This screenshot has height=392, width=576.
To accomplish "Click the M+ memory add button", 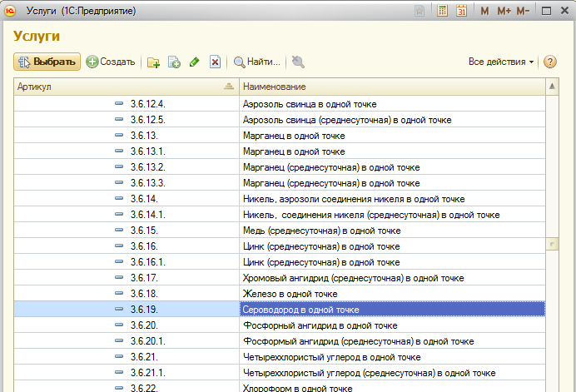I will 504,12.
